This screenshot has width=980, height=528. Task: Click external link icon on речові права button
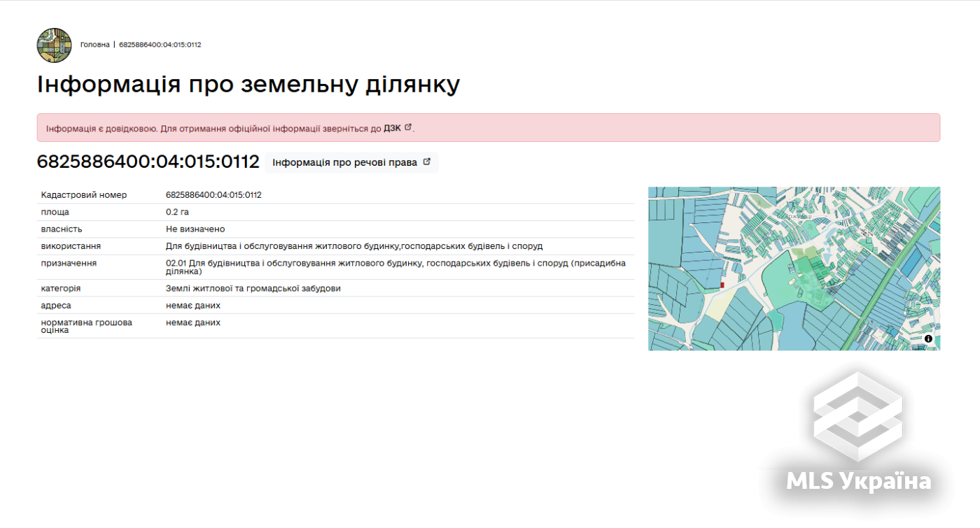427,162
